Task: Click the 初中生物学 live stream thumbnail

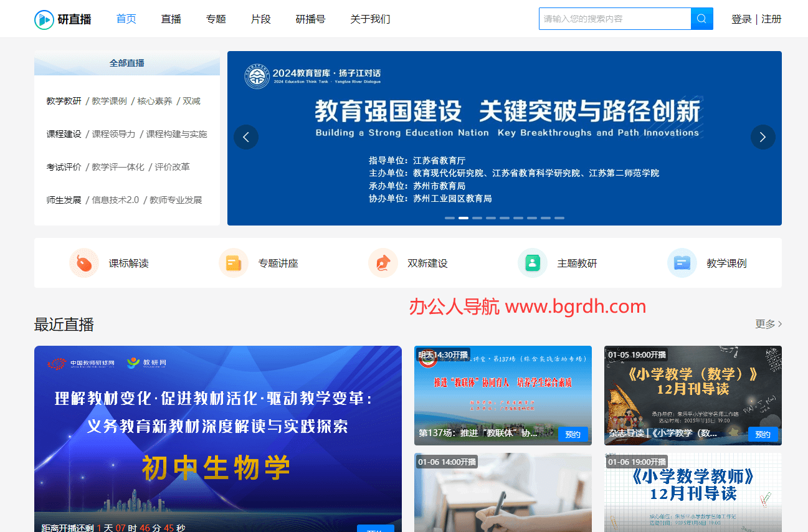Action: (x=218, y=436)
